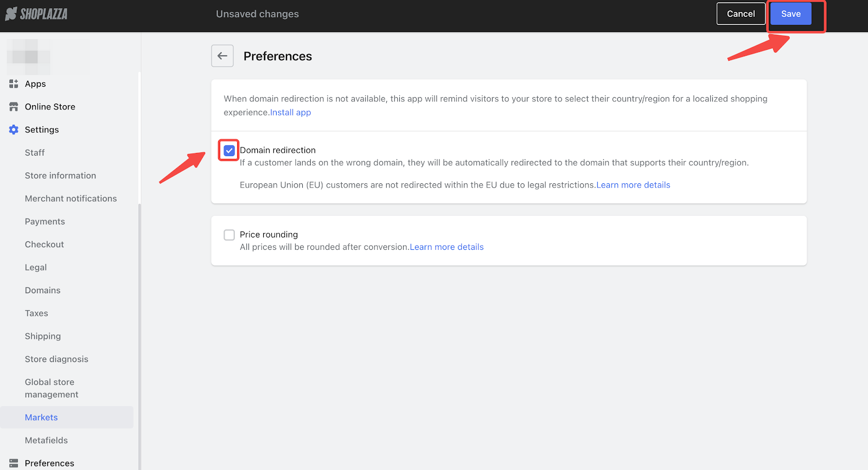
Task: Click the bottom Preferences sidebar icon
Action: pyautogui.click(x=14, y=463)
